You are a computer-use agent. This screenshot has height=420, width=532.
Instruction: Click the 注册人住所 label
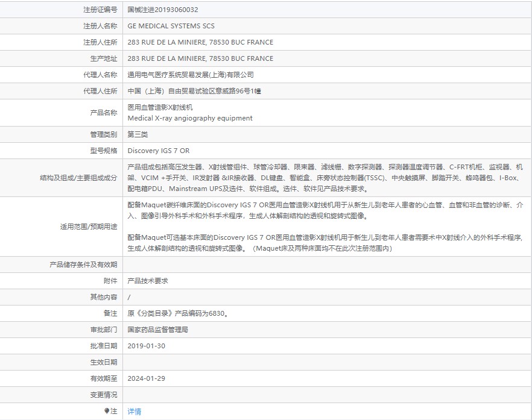100,42
